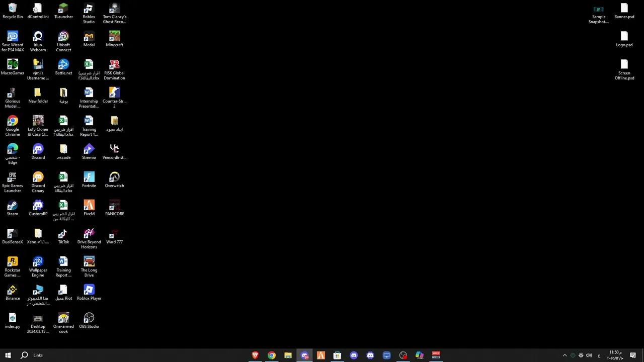The image size is (644, 362).
Task: Click the Links toolbar label in taskbar
Action: coord(38,355)
